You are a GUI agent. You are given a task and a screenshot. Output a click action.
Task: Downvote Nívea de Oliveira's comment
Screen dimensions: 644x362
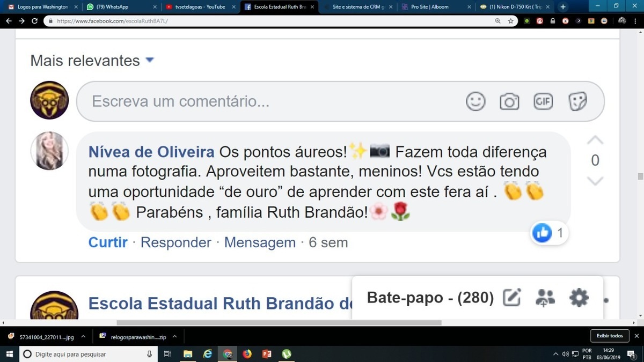(x=595, y=181)
